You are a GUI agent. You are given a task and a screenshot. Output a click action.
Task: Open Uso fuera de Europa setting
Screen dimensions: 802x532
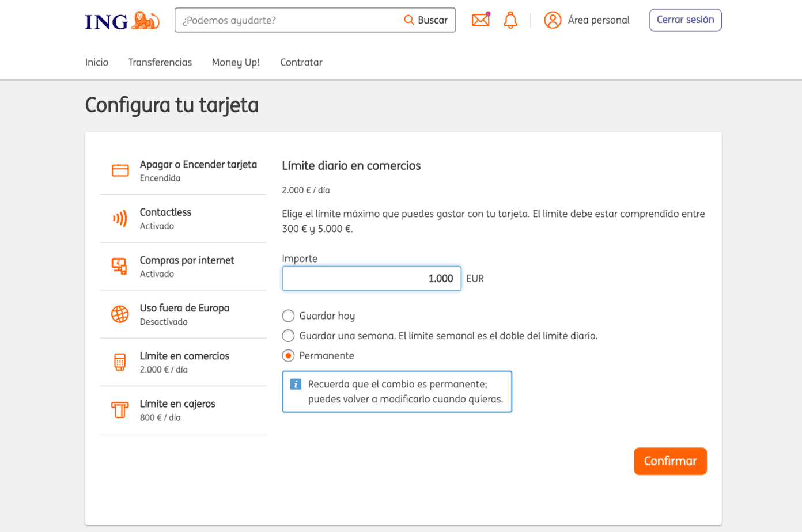[x=184, y=314]
